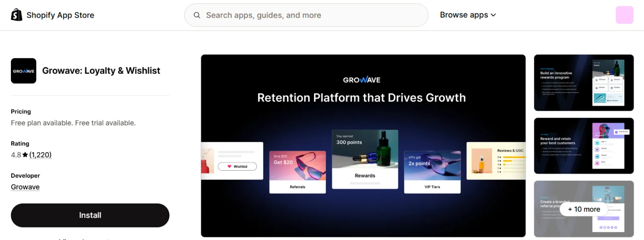Click the rating star icon
The height and width of the screenshot is (240, 644).
[25, 155]
